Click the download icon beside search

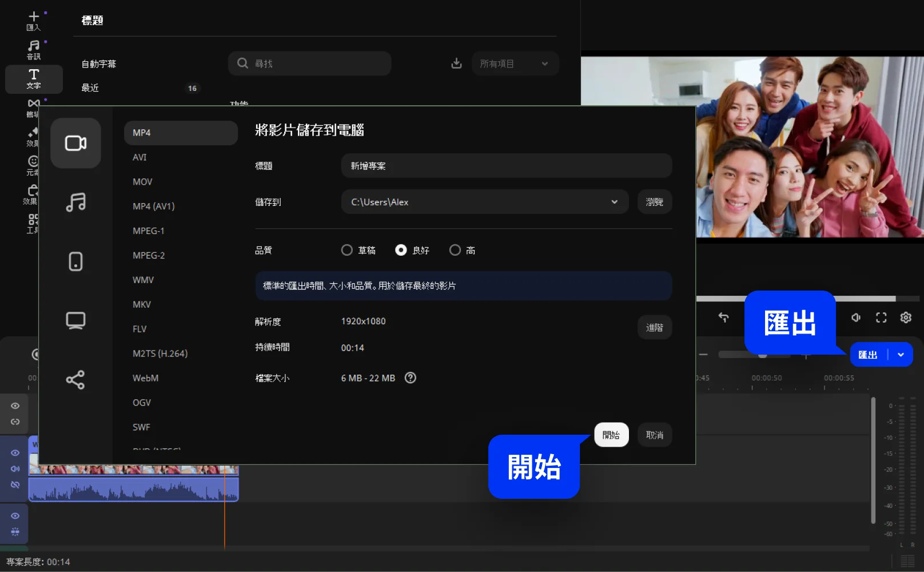tap(456, 63)
